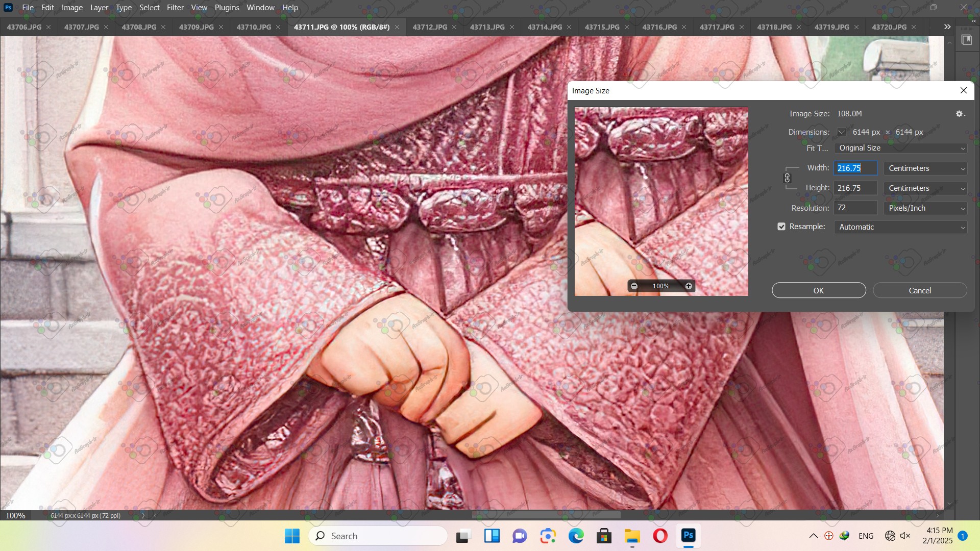Click the Width value field
980x551 pixels.
pos(855,168)
